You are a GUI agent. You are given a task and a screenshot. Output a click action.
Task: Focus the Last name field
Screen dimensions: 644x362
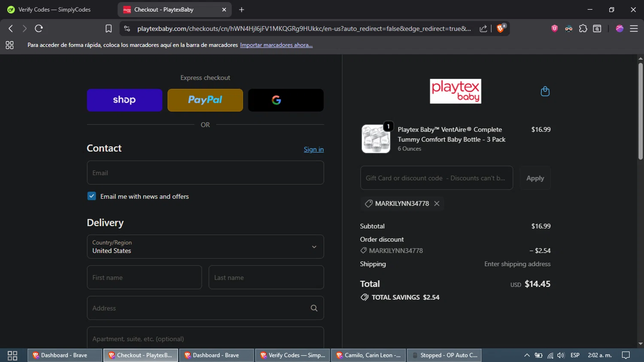click(x=266, y=277)
